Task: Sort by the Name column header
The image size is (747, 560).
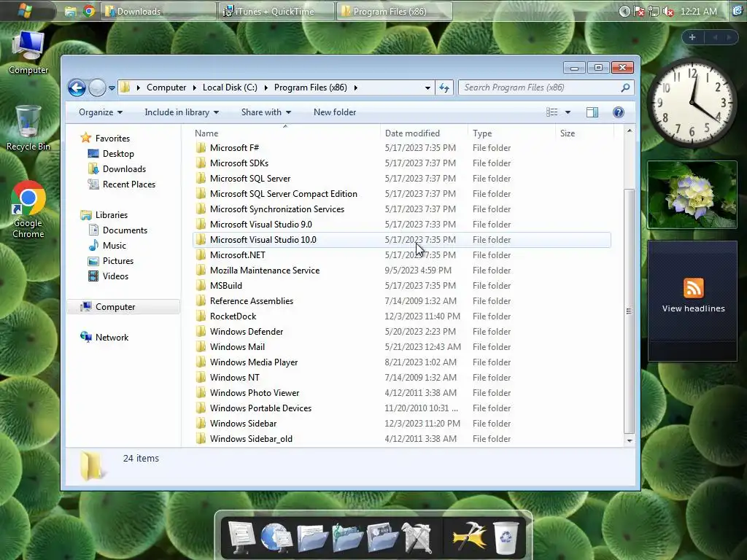Action: [206, 133]
